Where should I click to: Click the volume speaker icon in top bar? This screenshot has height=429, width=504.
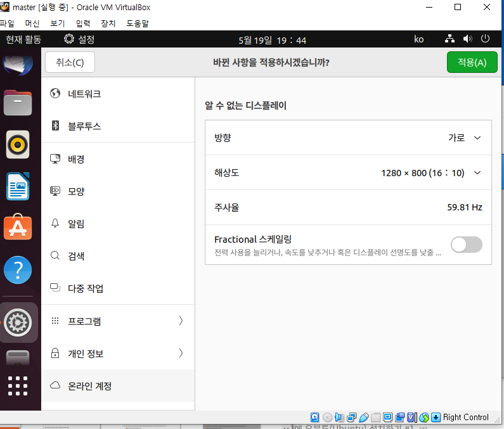point(467,39)
